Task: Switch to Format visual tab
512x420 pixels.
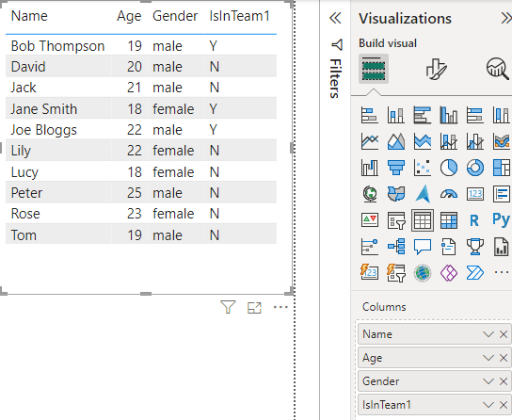Action: [x=437, y=69]
